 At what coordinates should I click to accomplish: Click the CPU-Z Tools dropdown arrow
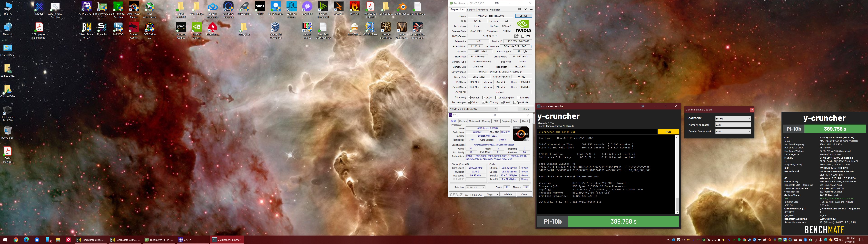[497, 195]
